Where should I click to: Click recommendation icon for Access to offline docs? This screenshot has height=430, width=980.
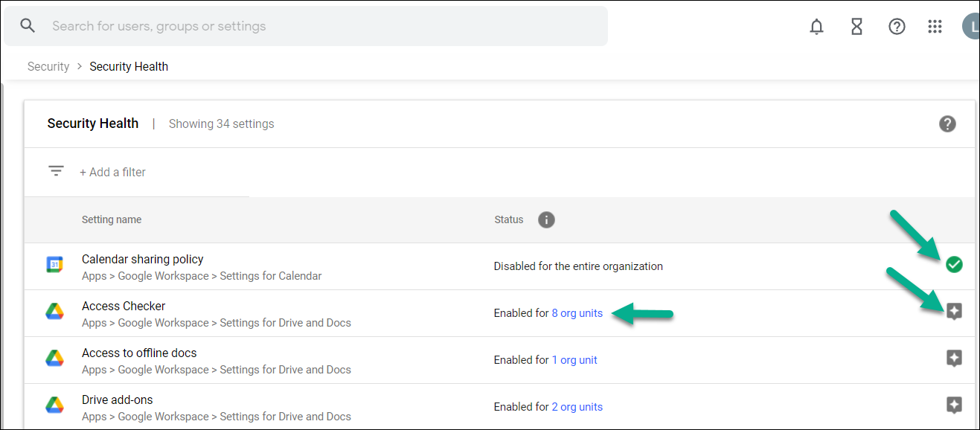point(954,359)
